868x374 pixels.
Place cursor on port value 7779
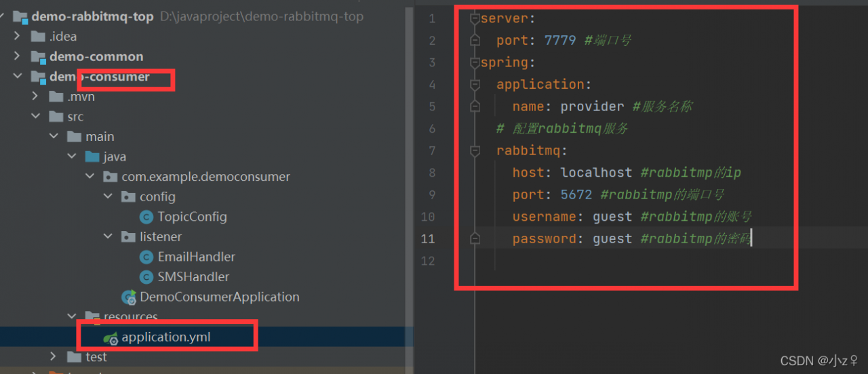pyautogui.click(x=560, y=41)
